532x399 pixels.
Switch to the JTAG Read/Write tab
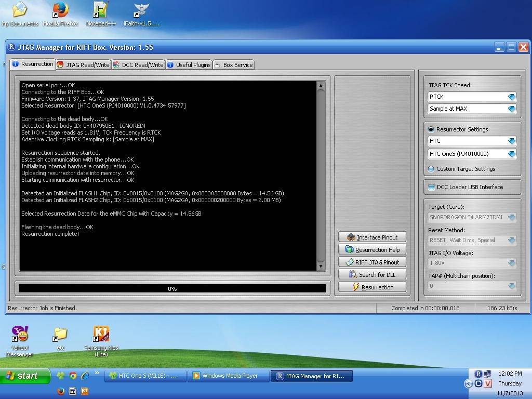84,65
